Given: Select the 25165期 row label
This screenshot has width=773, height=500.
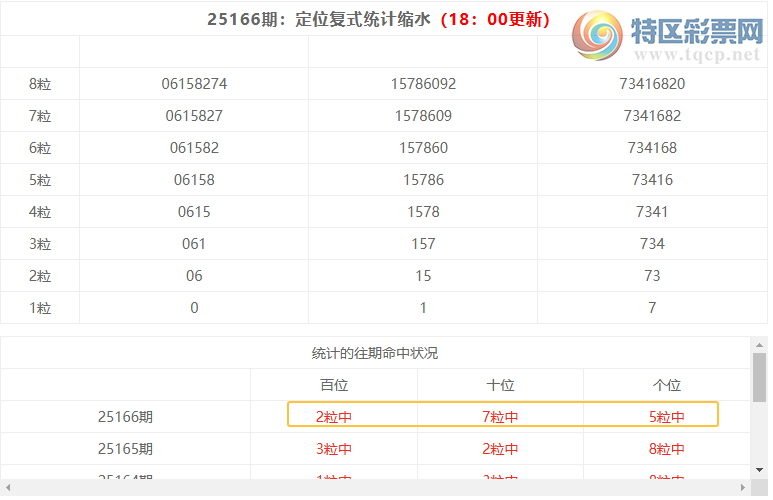Looking at the screenshot, I should coord(126,449).
